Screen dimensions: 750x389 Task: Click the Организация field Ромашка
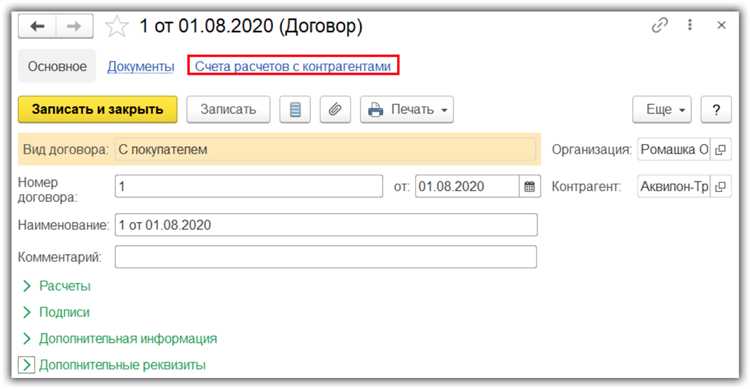tap(674, 149)
